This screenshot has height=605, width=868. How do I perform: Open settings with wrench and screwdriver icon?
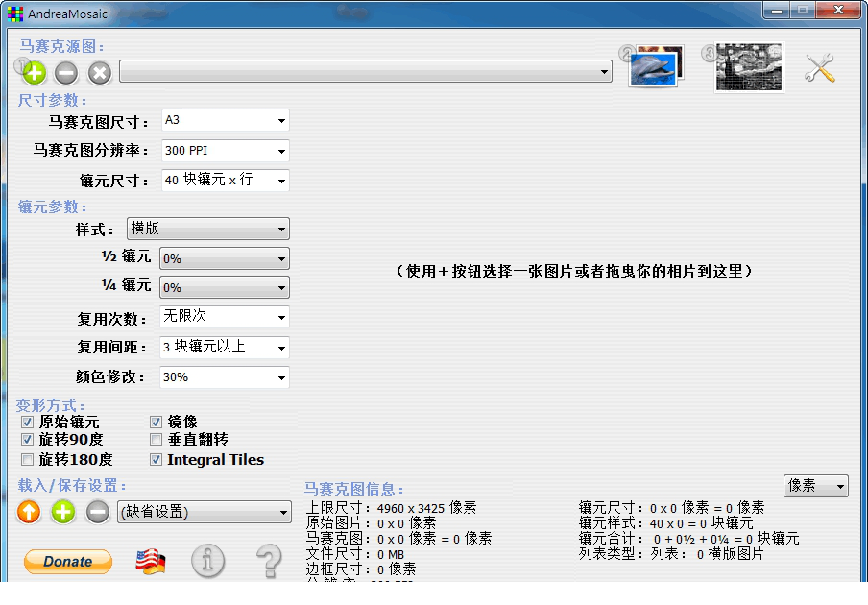819,67
